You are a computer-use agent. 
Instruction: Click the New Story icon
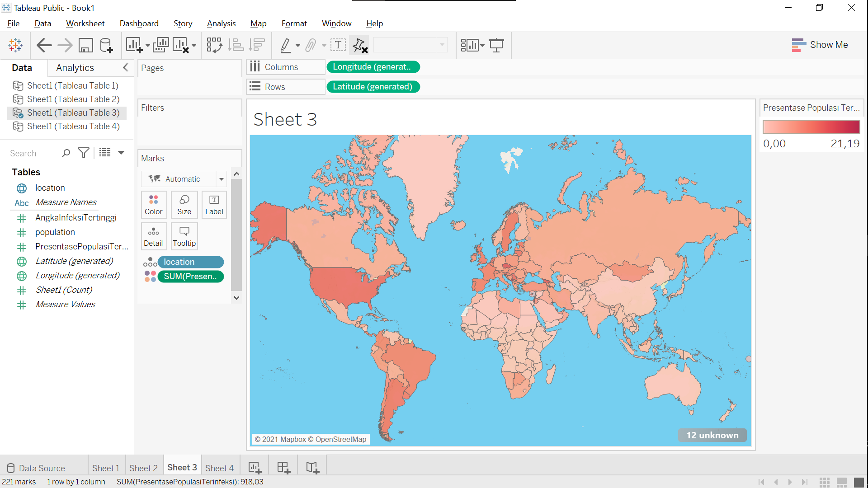(311, 467)
